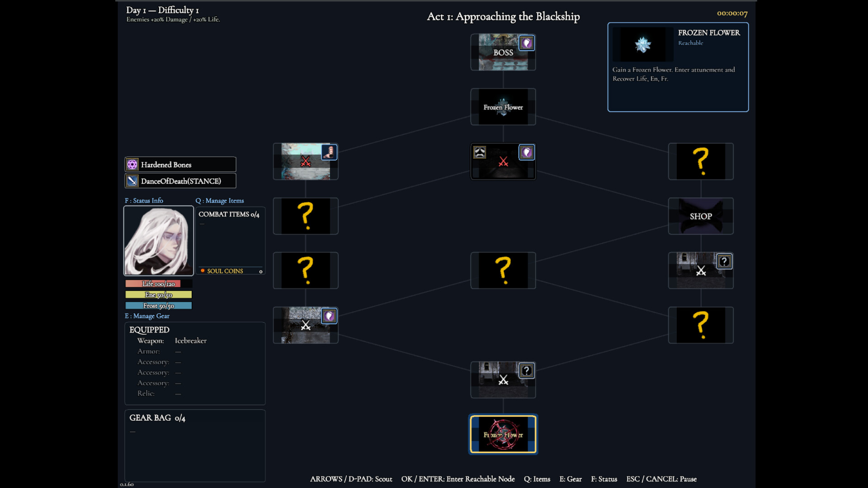The image size is (868, 488).
Task: Click the Frost 50/50 bar
Action: (x=159, y=306)
